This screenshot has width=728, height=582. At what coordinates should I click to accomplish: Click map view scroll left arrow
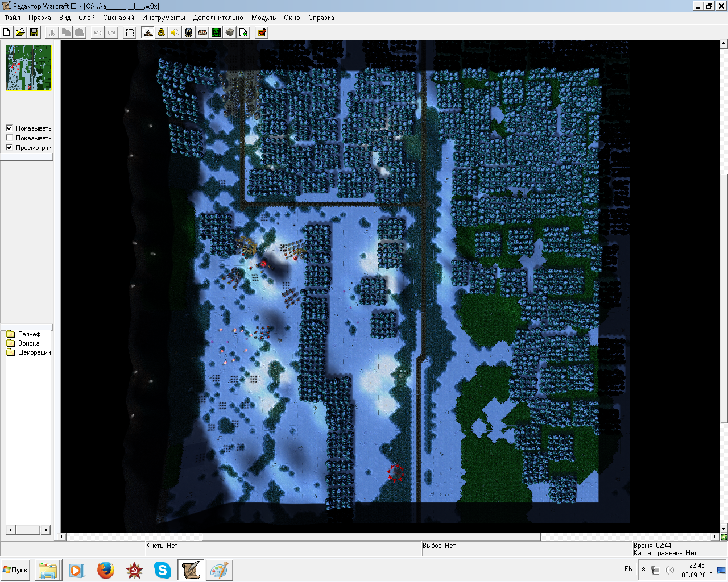[x=62, y=537]
